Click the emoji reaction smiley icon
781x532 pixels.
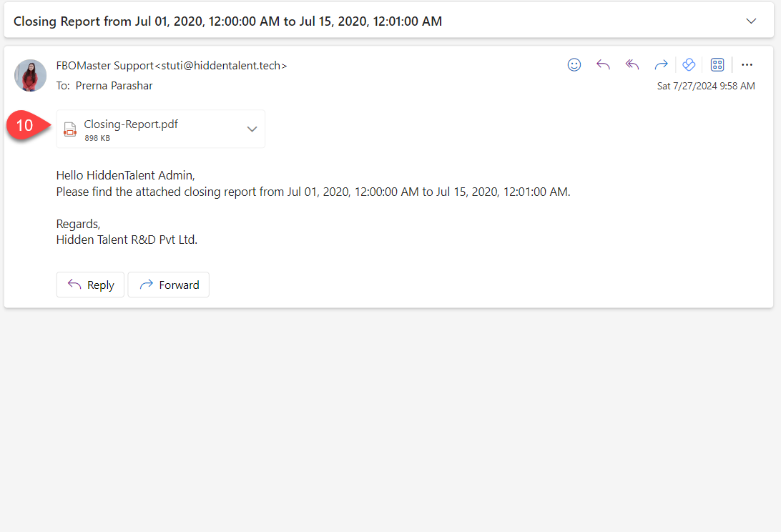coord(574,65)
